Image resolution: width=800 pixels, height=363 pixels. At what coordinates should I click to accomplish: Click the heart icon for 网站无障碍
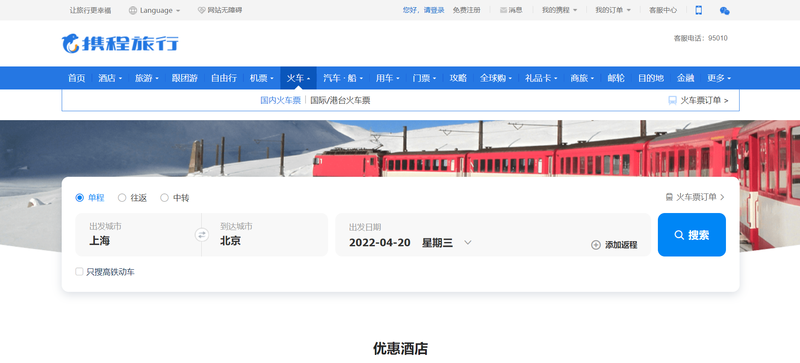[201, 10]
